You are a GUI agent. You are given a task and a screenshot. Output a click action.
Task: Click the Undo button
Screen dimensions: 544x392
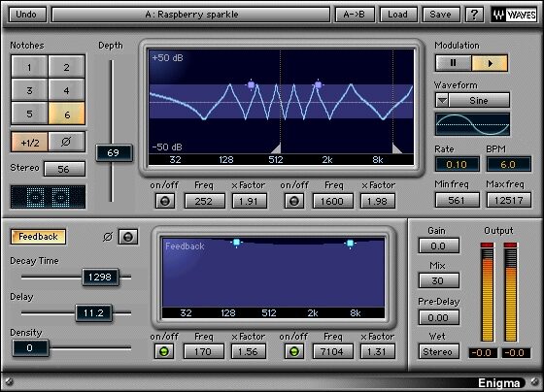27,15
